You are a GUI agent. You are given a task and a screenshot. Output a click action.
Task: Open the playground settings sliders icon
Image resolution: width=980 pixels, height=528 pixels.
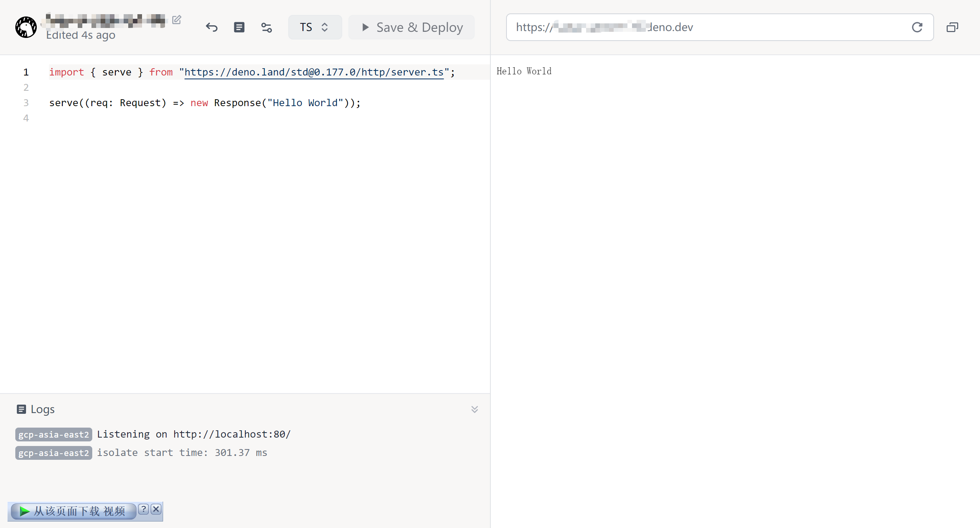266,27
